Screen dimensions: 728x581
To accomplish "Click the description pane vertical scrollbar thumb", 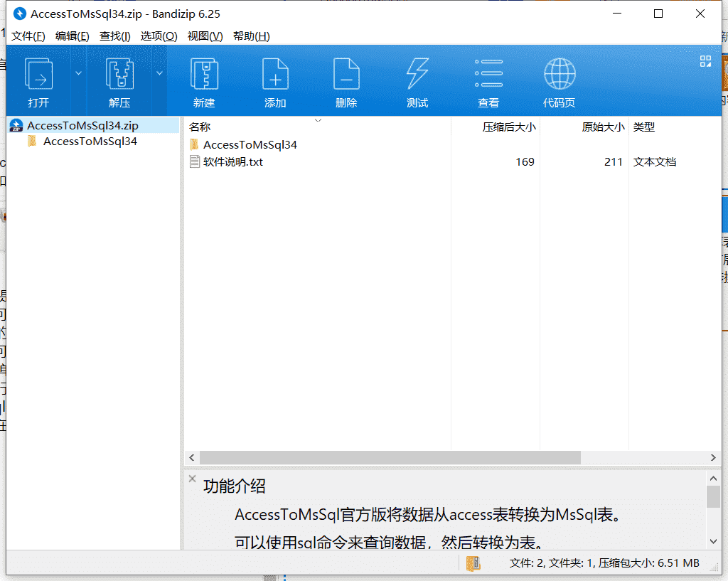I will tap(713, 496).
